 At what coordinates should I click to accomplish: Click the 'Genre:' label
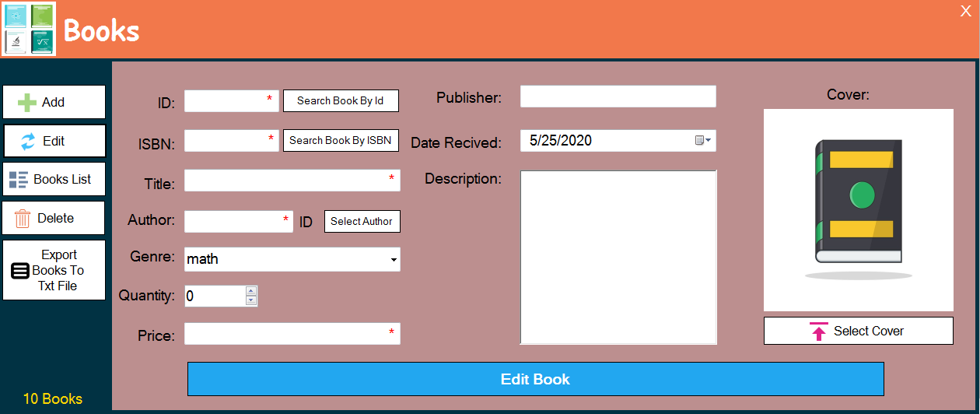[152, 256]
